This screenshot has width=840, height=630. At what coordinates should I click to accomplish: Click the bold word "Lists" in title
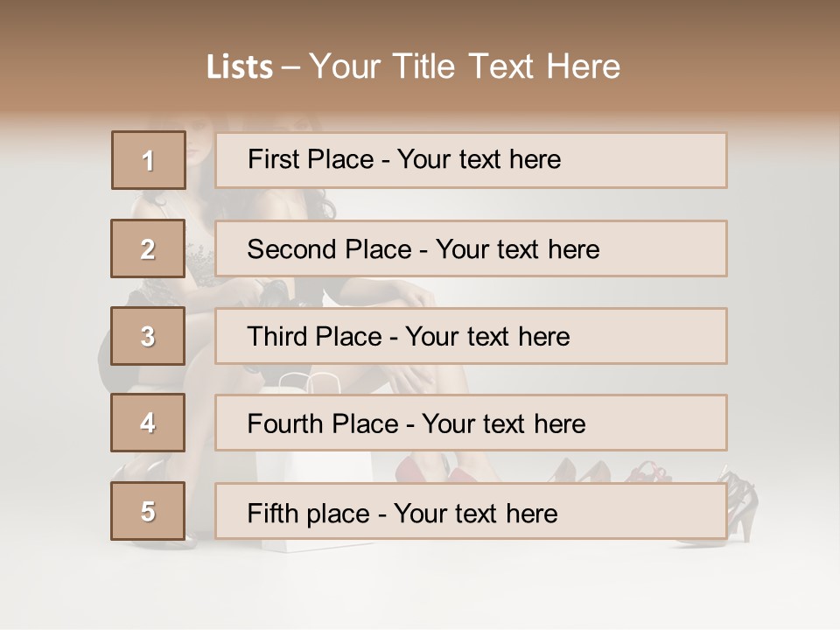pyautogui.click(x=239, y=67)
